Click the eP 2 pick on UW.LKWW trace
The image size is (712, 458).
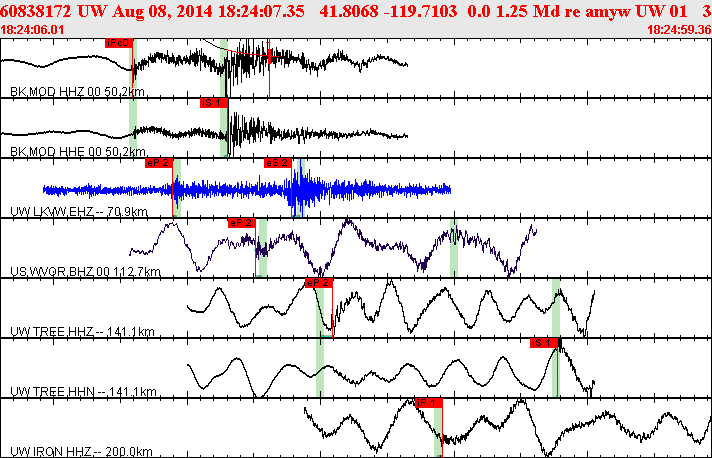159,162
